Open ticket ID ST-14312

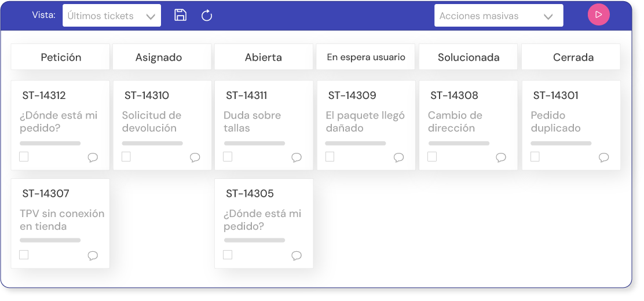[x=44, y=96]
